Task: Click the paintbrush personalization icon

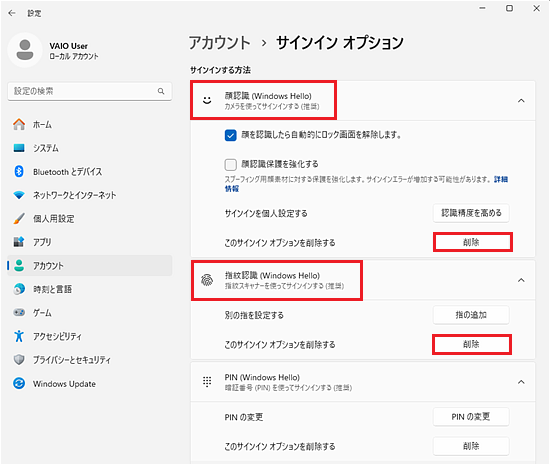Action: click(19, 218)
